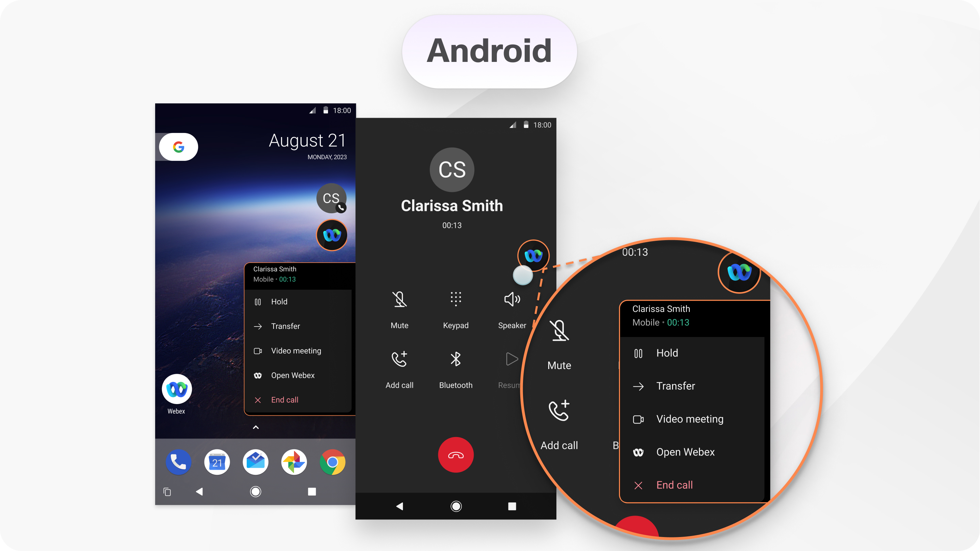
Task: Tap Google Chrome icon in taskbar
Action: [334, 462]
